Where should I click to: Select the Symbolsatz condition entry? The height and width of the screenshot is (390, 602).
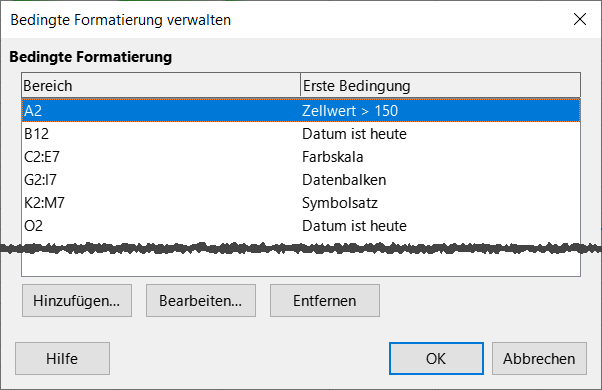point(340,203)
